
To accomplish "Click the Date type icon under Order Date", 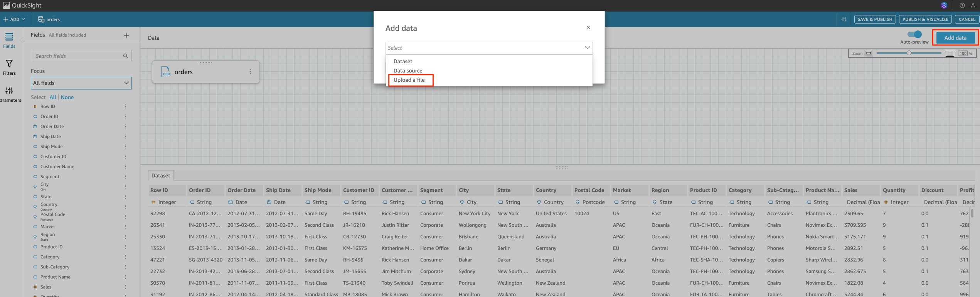I will click(x=231, y=202).
